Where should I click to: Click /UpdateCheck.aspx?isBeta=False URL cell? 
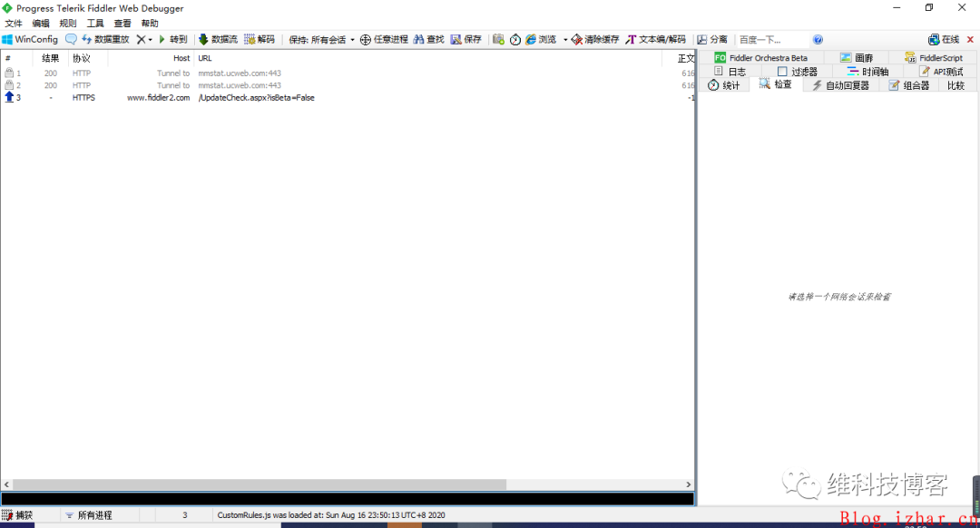point(256,97)
